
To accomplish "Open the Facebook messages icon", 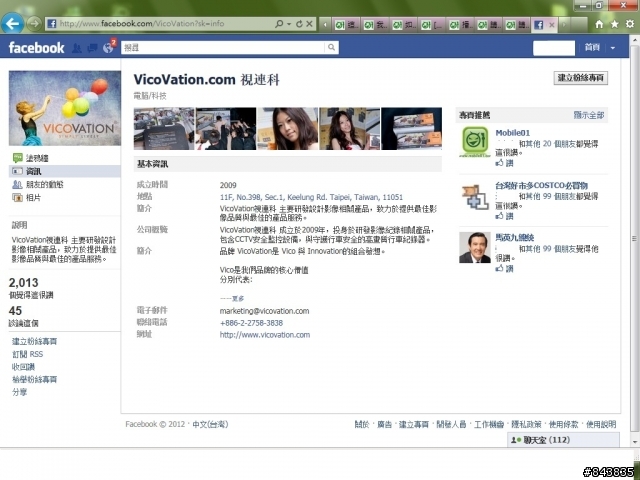I will (92, 48).
